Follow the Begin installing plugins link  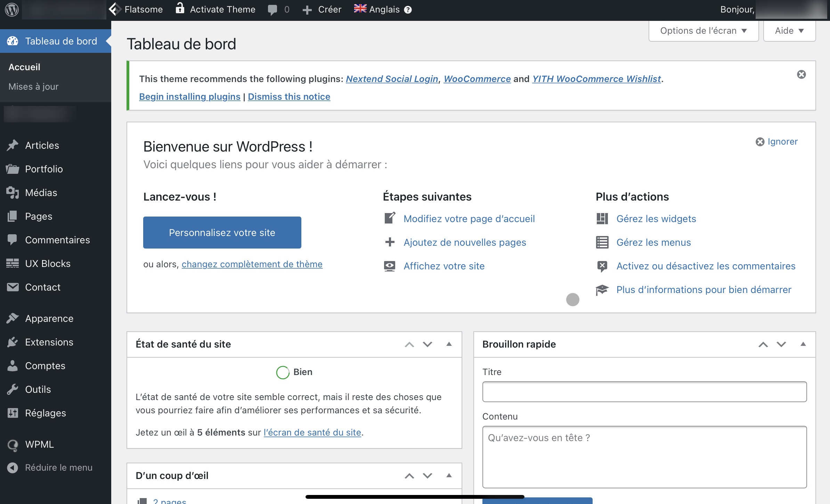click(x=190, y=97)
